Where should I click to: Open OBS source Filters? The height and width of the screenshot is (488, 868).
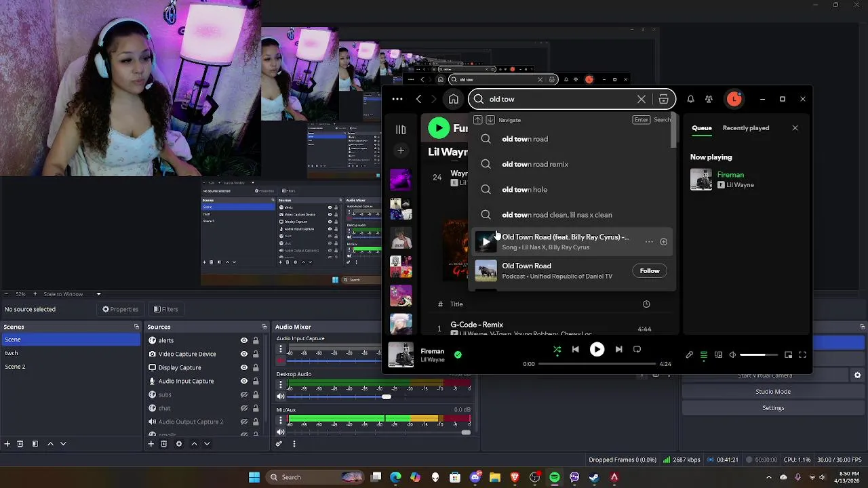click(x=165, y=309)
